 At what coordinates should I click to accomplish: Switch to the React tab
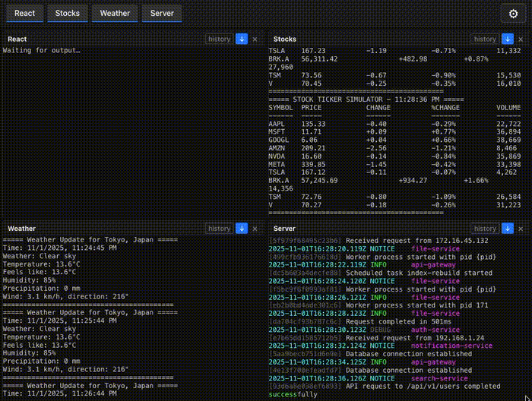(x=25, y=14)
